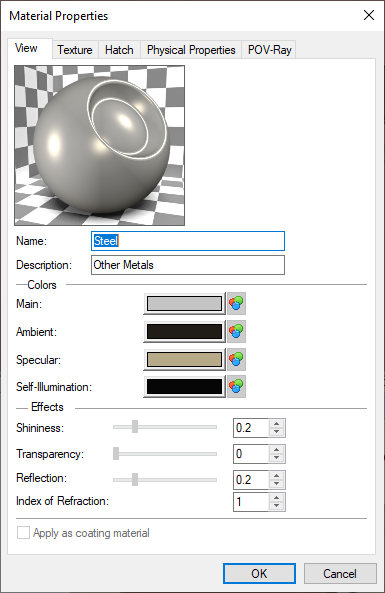Click the Cancel button
Viewport: 385px width, 593px height.
coord(340,573)
